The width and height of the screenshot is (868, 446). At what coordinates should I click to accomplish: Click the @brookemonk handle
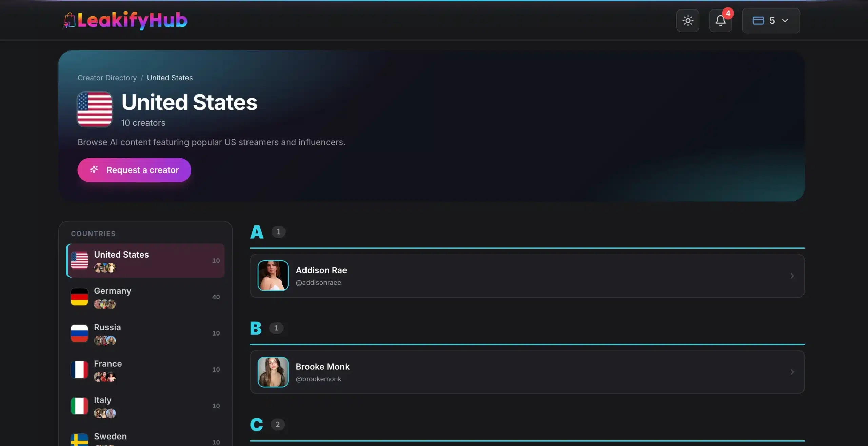(x=318, y=379)
